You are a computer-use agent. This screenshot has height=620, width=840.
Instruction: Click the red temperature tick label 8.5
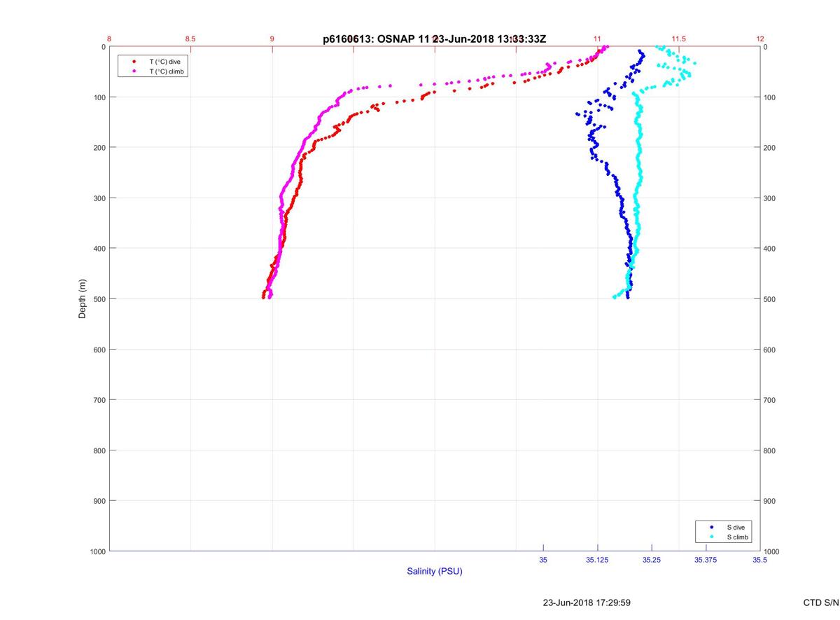[190, 39]
